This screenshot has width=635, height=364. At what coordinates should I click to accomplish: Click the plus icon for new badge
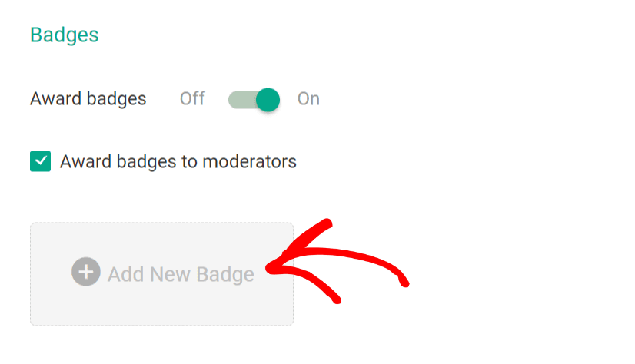[86, 272]
